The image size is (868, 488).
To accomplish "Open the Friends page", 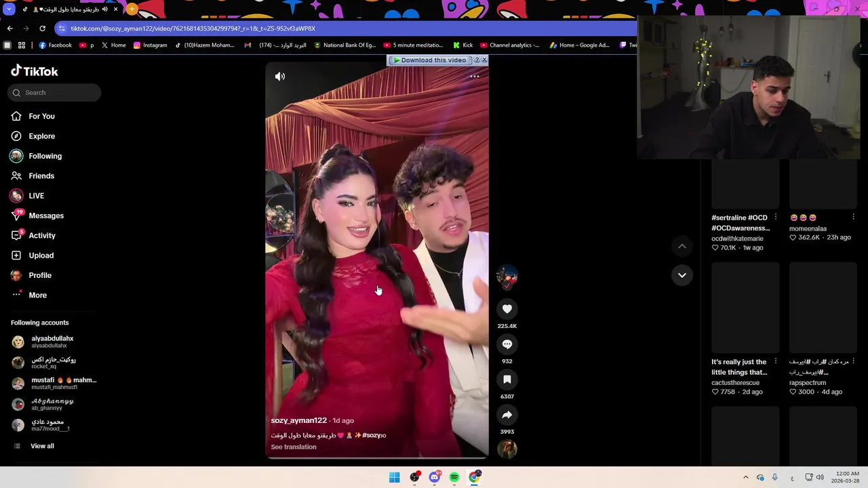I will click(x=41, y=176).
